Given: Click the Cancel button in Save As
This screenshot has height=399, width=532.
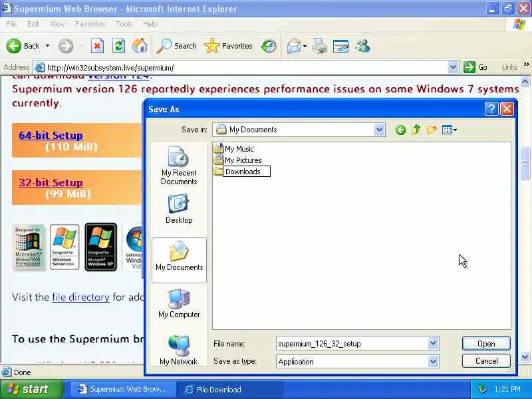Looking at the screenshot, I should pyautogui.click(x=486, y=361).
